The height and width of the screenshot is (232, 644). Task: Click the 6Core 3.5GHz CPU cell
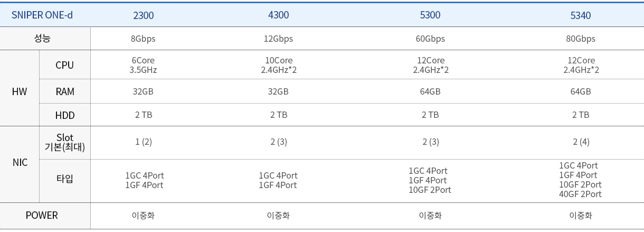pos(144,65)
